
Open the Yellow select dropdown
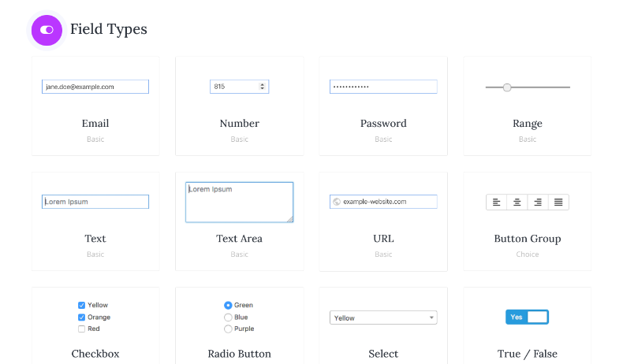coord(383,318)
